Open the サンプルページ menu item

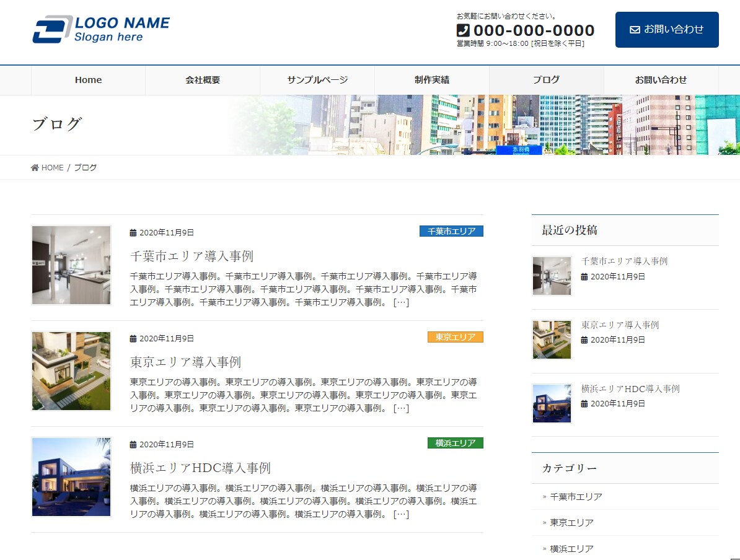click(317, 80)
